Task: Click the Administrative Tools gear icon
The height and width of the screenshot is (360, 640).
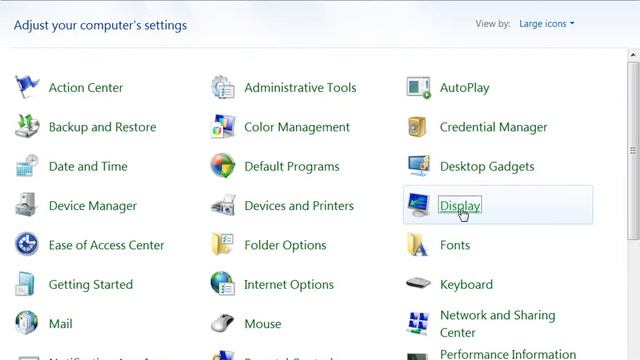Action: tap(223, 87)
